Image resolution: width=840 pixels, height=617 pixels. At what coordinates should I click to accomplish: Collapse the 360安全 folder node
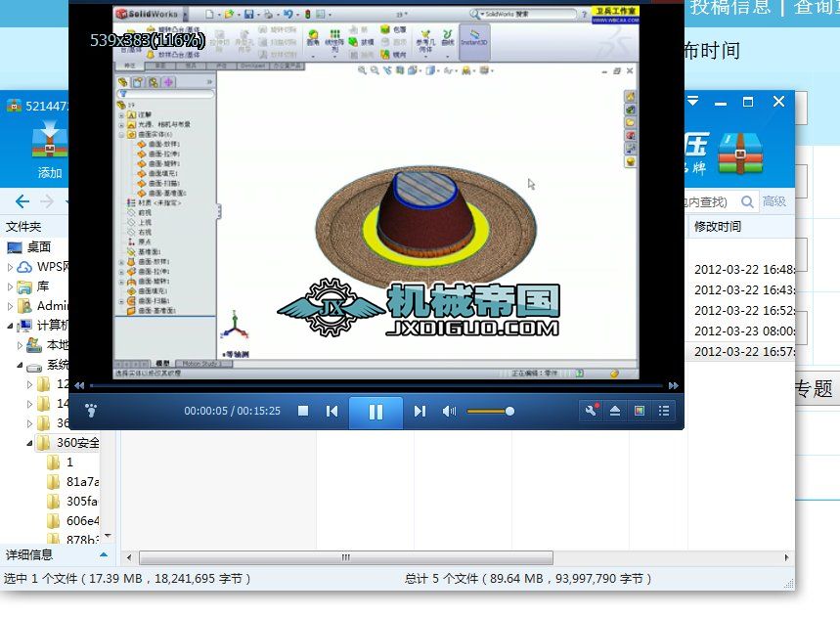[x=29, y=443]
